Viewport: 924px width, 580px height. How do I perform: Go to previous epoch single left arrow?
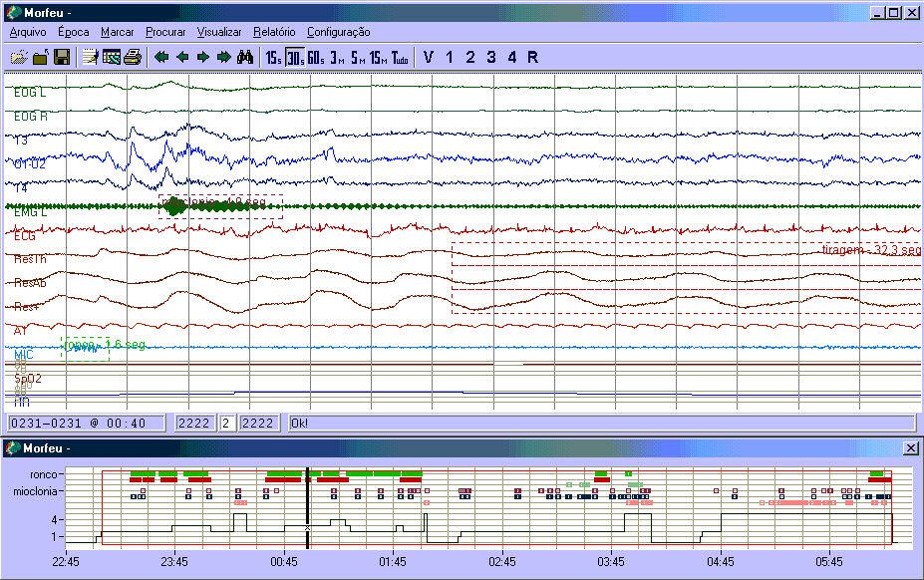point(182,57)
